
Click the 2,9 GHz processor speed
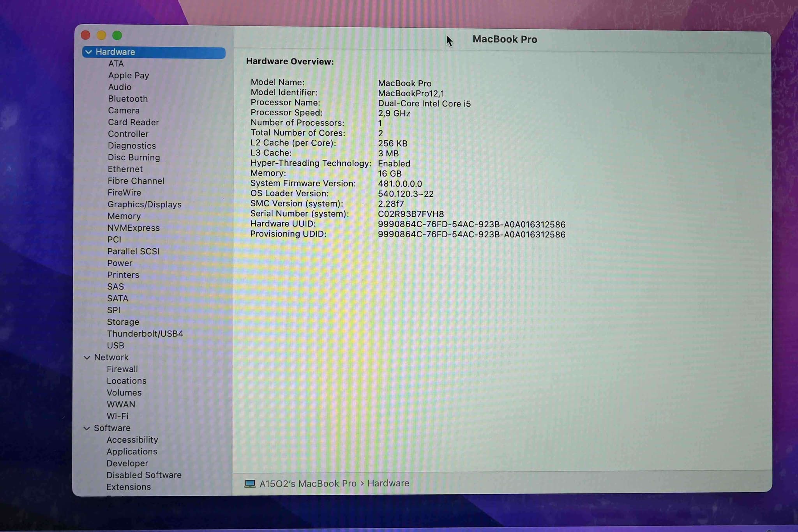(394, 113)
